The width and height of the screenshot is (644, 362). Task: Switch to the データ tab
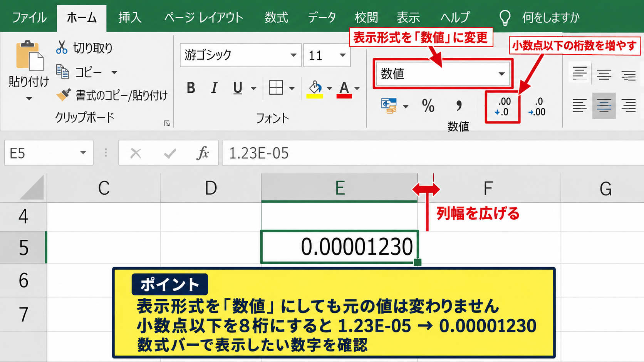click(x=322, y=17)
